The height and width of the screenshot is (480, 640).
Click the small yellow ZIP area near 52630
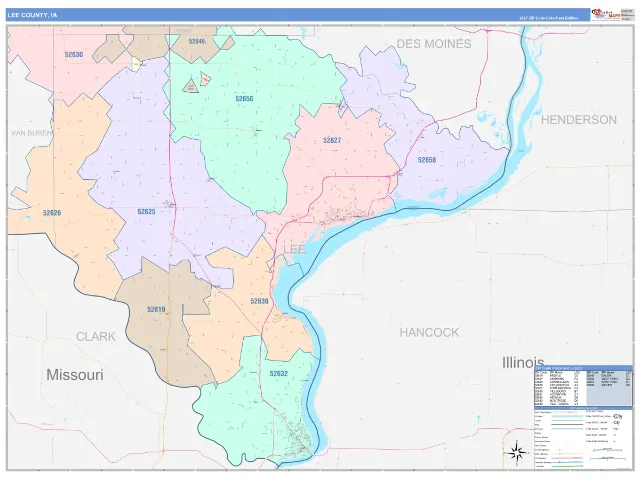pos(136,64)
